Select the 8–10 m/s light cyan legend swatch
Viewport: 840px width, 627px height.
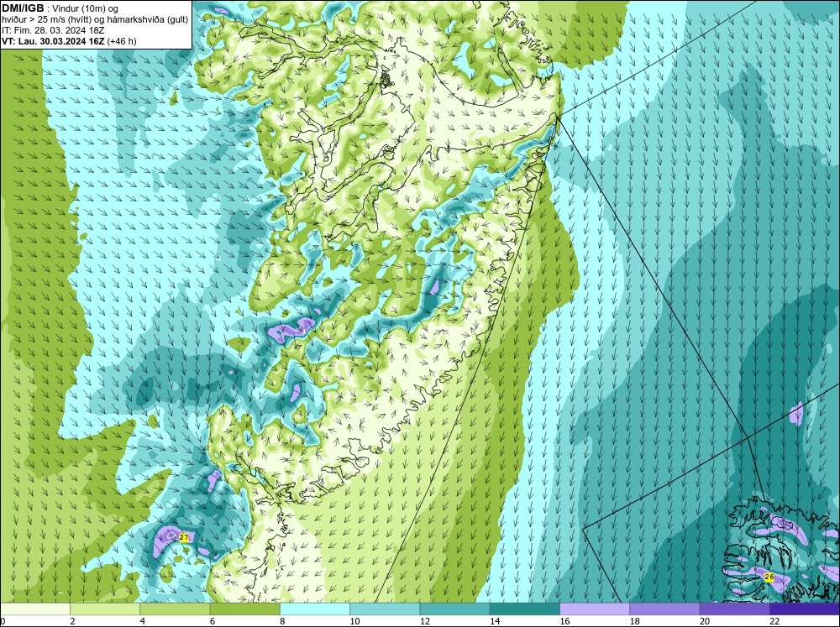(x=315, y=609)
